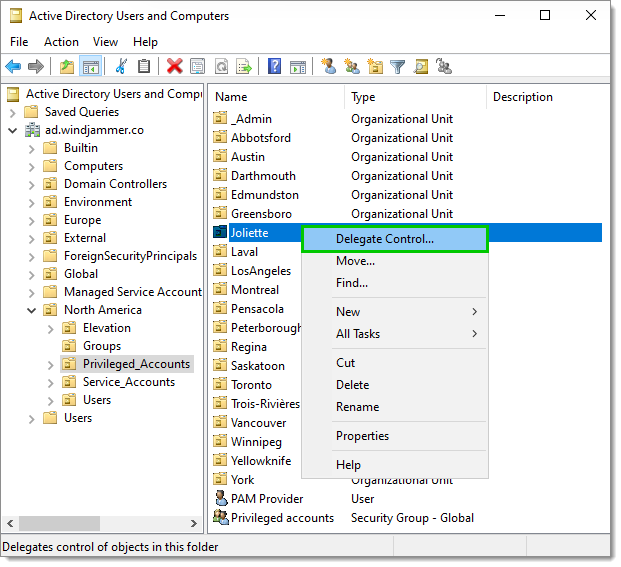Screen dimensions: 621x567
Task: Select the Managed Service Account tree item
Action: (x=133, y=292)
